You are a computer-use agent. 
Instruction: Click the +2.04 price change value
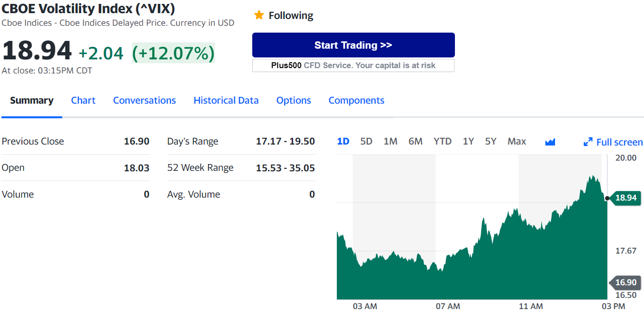click(101, 53)
